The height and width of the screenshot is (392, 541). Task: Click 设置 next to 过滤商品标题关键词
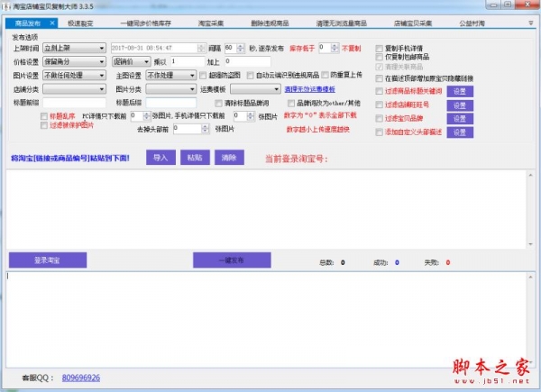tap(460, 91)
